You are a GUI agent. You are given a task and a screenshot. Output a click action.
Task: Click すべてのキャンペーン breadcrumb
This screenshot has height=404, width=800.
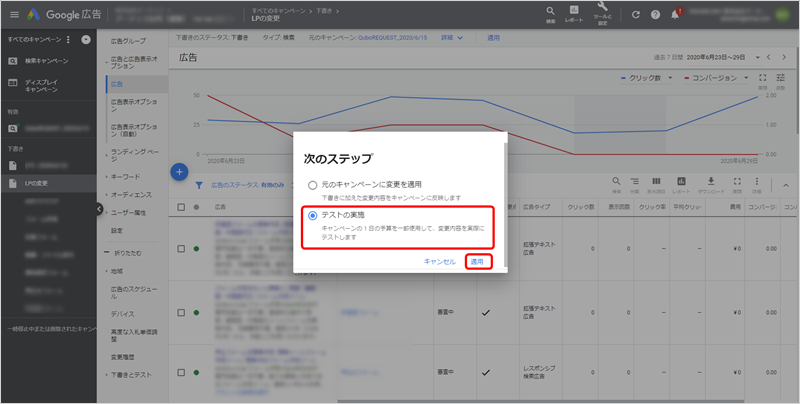tap(279, 11)
